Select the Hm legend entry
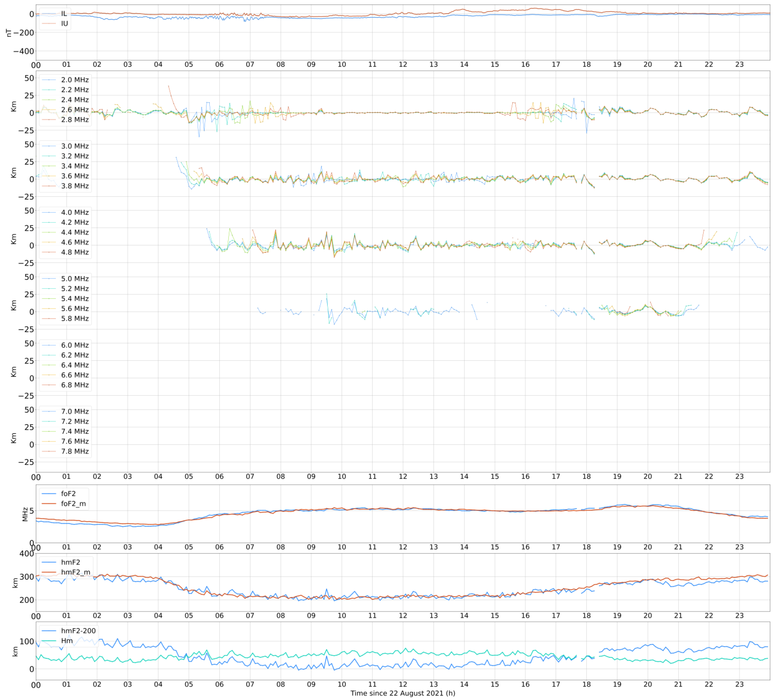The height and width of the screenshot is (700, 774). [x=67, y=640]
